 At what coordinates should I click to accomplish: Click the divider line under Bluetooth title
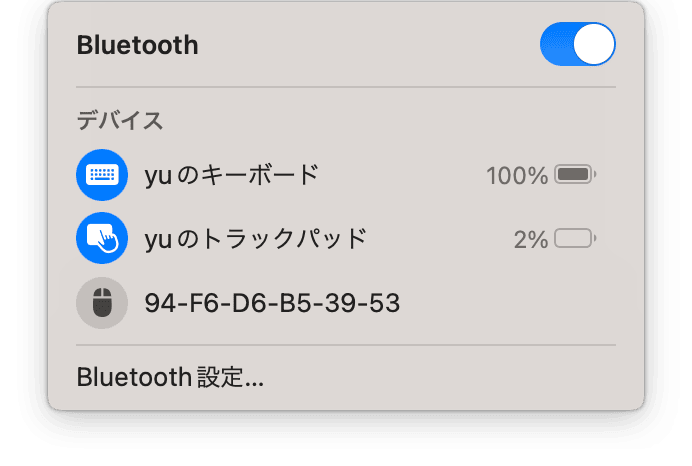coord(346,87)
